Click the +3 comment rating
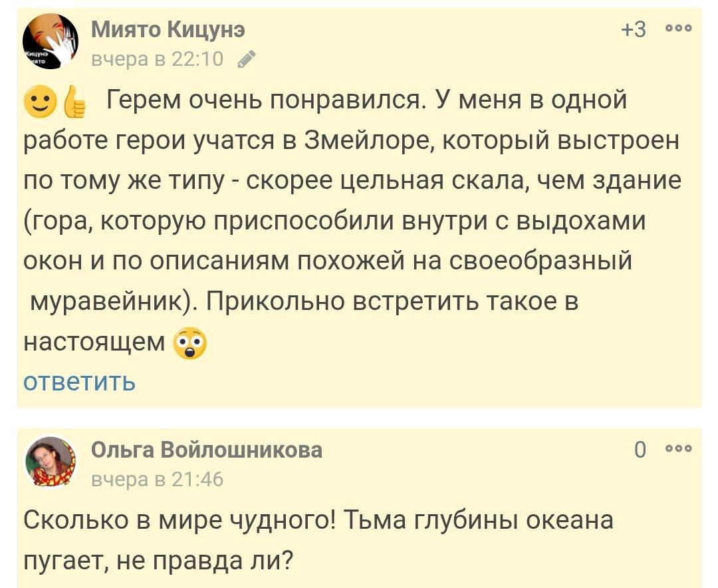Image resolution: width=718 pixels, height=588 pixels. coord(632,29)
